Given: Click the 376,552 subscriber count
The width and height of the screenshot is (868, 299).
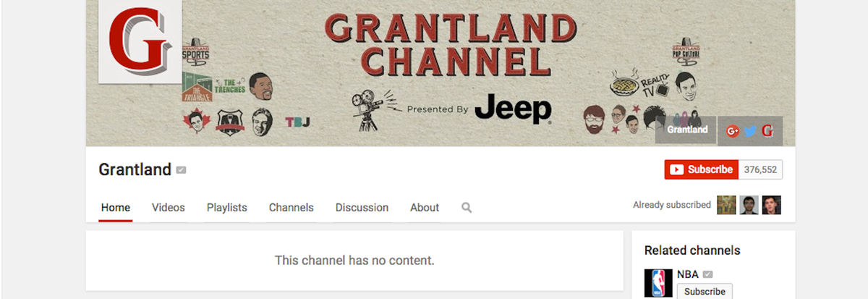Looking at the screenshot, I should click(760, 169).
